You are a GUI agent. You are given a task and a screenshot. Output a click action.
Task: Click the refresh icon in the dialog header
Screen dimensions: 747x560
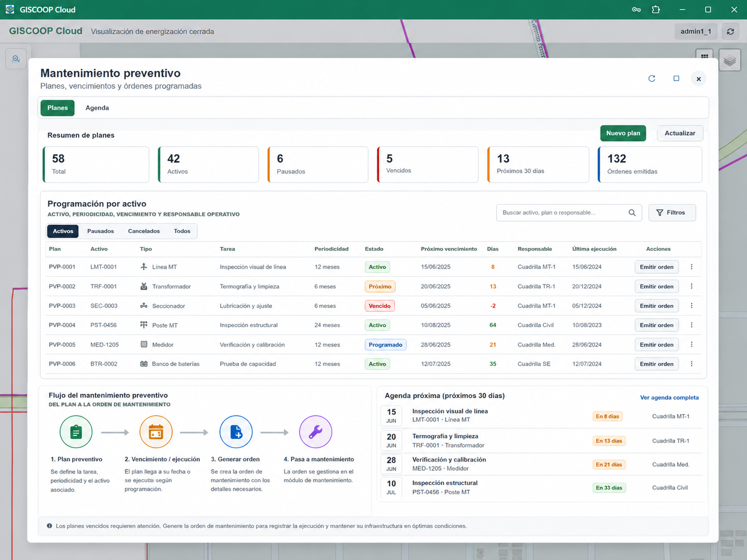[652, 78]
